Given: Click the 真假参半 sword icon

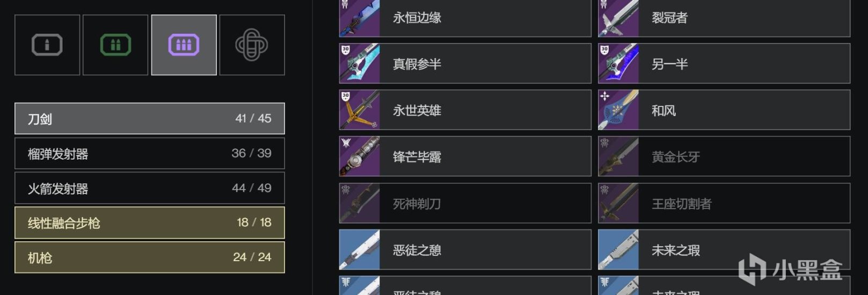Looking at the screenshot, I should pyautogui.click(x=360, y=63).
